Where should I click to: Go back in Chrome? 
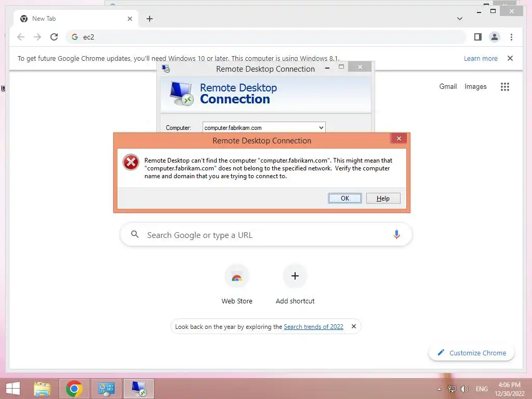pyautogui.click(x=21, y=37)
